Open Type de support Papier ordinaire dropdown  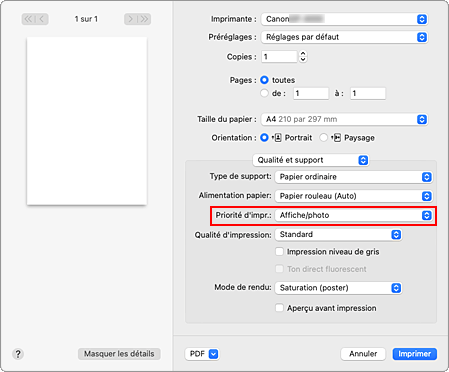point(354,177)
